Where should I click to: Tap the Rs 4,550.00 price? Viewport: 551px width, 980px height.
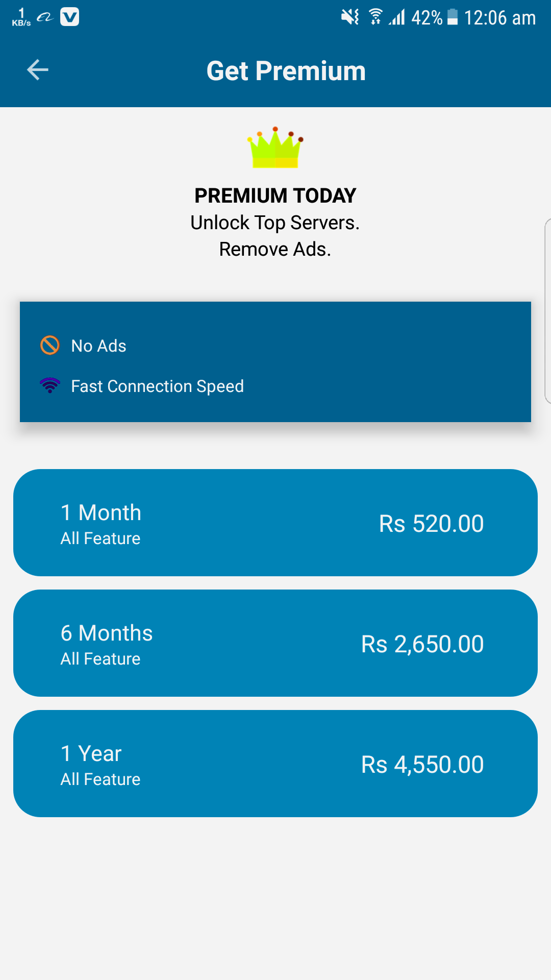tap(422, 765)
